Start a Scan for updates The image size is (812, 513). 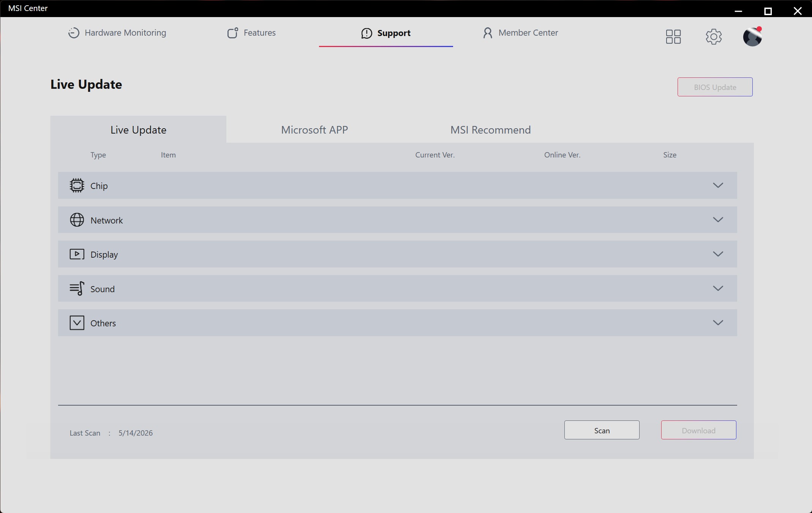(602, 430)
